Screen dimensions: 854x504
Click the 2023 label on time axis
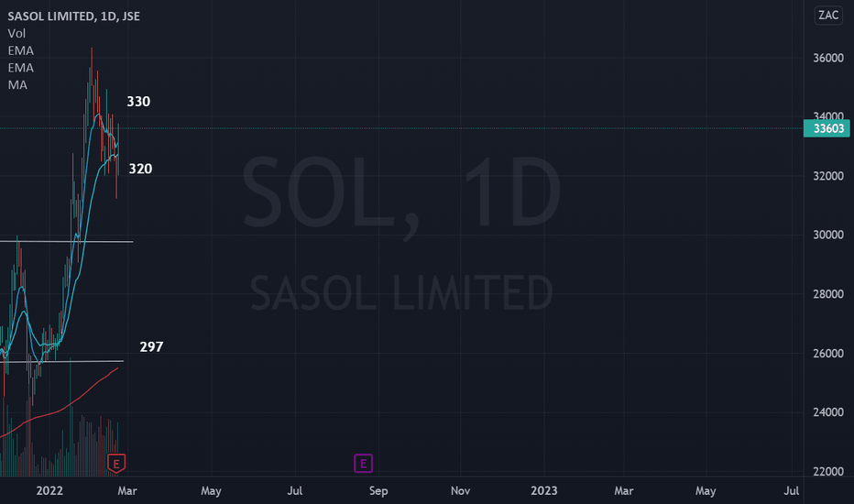pos(544,491)
